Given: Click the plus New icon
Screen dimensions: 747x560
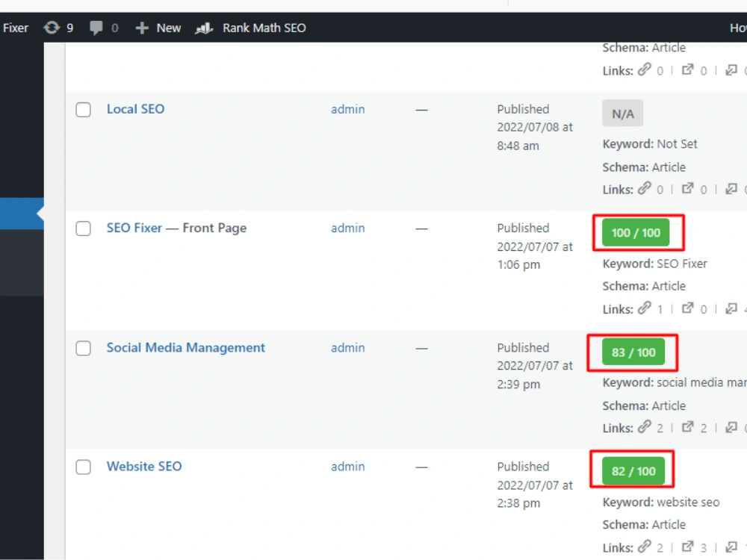Looking at the screenshot, I should [141, 28].
